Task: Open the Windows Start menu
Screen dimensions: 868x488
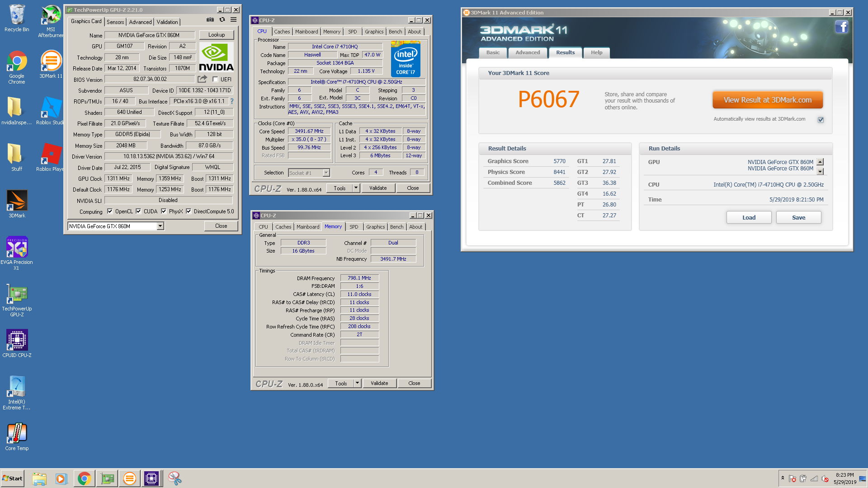Action: [12, 479]
